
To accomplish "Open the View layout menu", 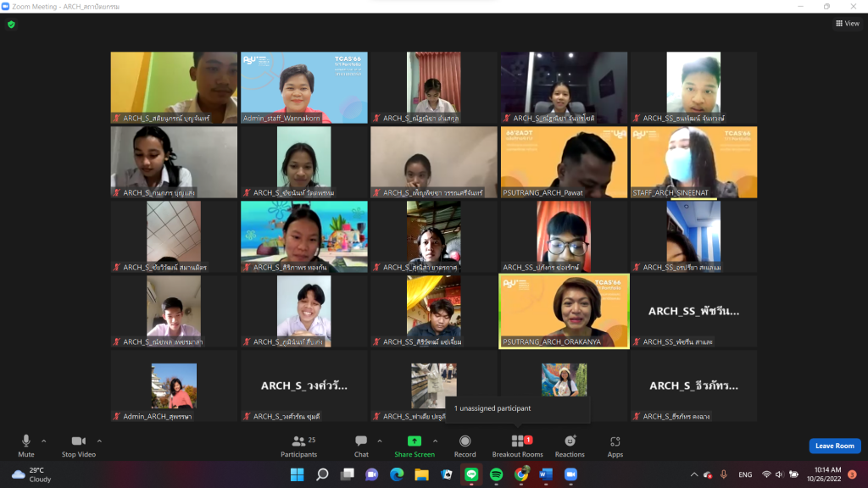I will 847,24.
